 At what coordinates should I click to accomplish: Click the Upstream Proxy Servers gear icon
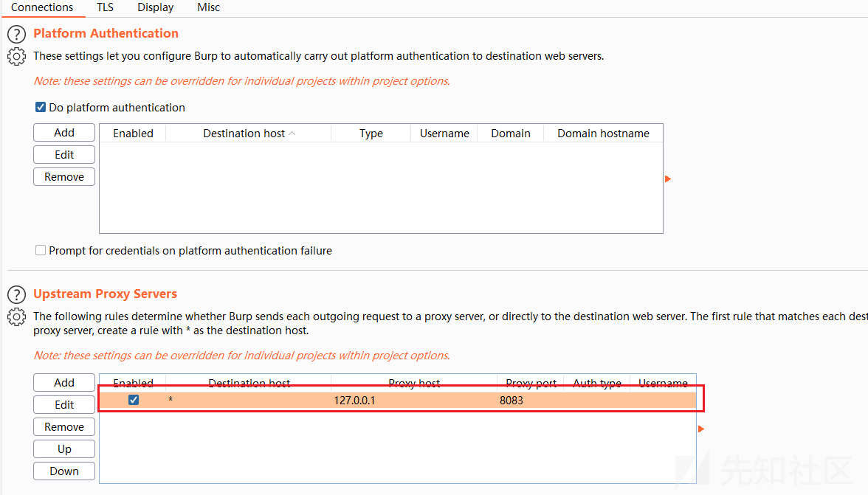(16, 316)
